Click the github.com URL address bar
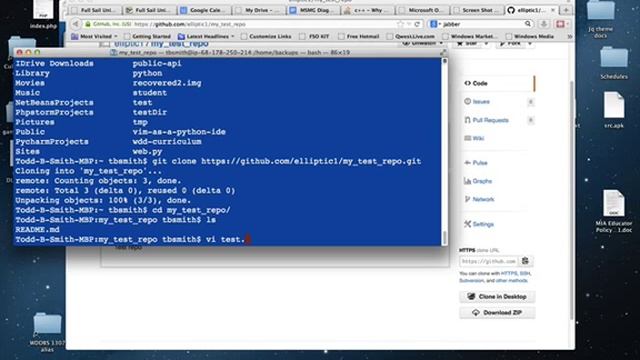This screenshot has height=360, width=640. click(x=241, y=24)
